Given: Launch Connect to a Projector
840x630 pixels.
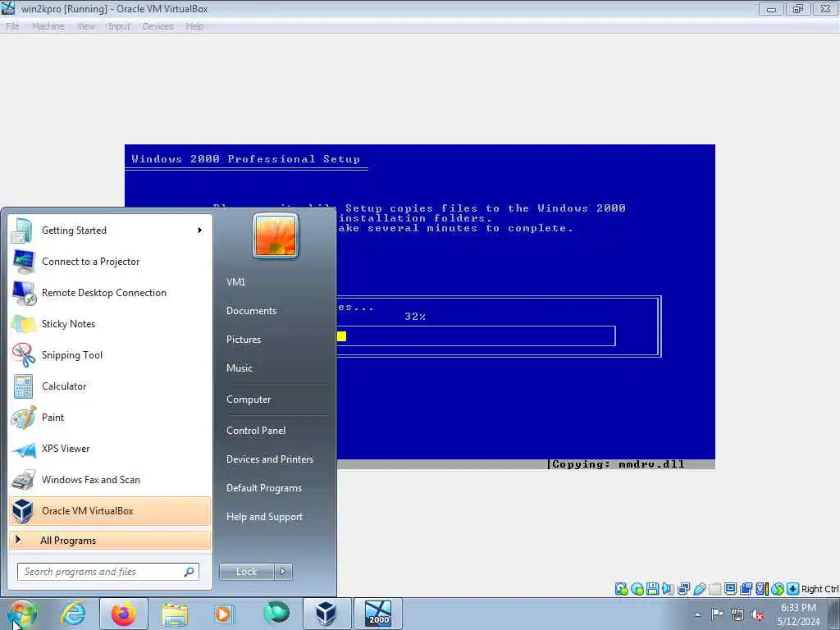Looking at the screenshot, I should point(110,262).
